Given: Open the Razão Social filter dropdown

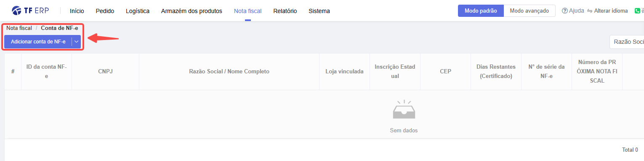Looking at the screenshot, I should click(627, 42).
